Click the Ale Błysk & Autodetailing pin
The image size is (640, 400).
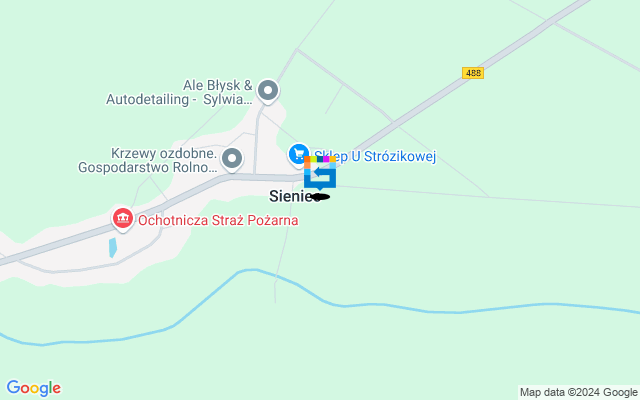pos(268,91)
